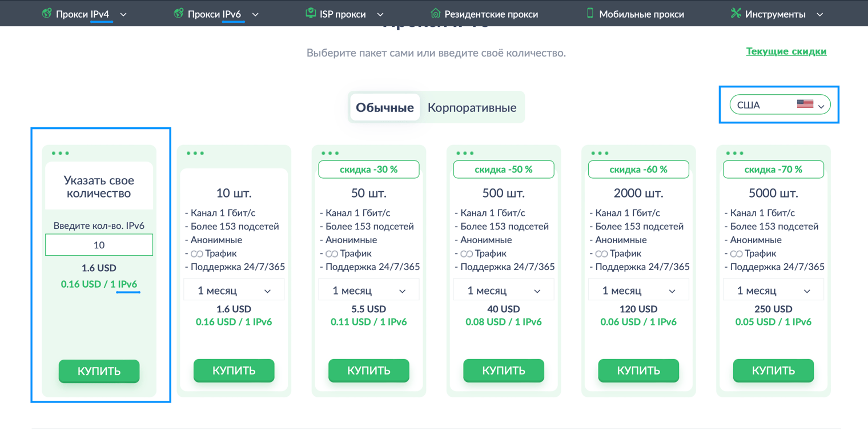The height and width of the screenshot is (431, 868).
Task: Expand period dropdown on 500 шт. card
Action: tap(503, 291)
